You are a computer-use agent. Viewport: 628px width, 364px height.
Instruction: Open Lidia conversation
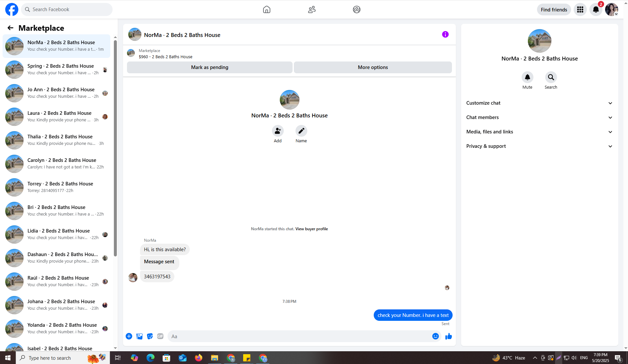[56, 234]
